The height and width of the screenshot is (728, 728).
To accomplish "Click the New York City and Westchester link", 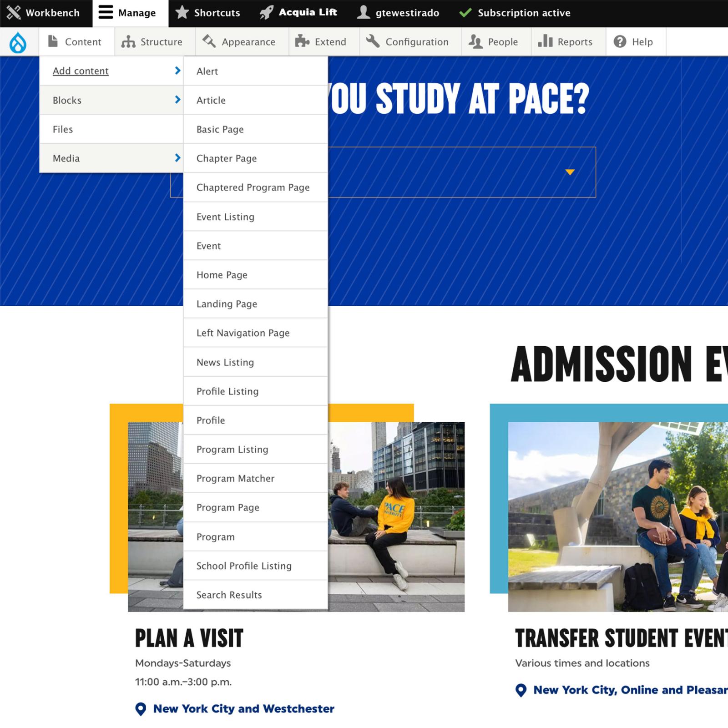I will (x=243, y=708).
